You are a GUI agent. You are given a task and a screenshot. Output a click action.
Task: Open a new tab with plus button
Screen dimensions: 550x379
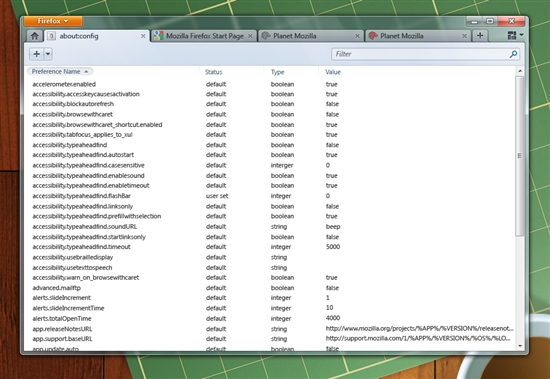(x=480, y=35)
